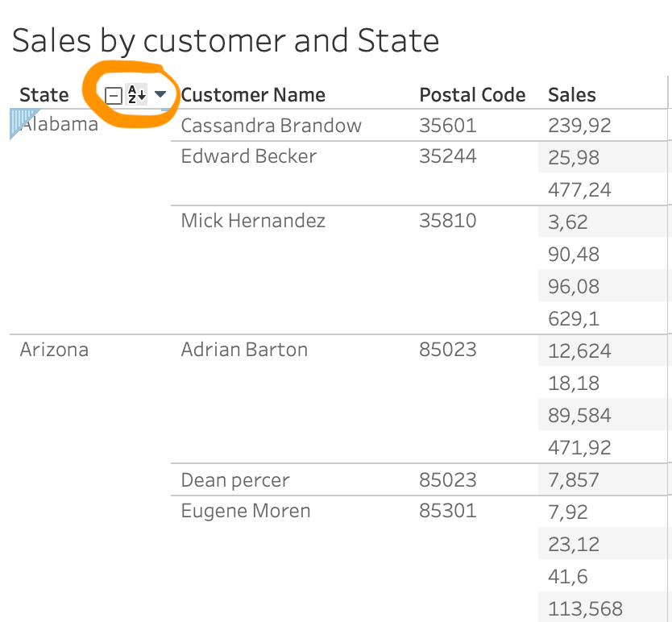Select customer Edward Becker
Image resolution: width=672 pixels, height=622 pixels.
coord(248,156)
